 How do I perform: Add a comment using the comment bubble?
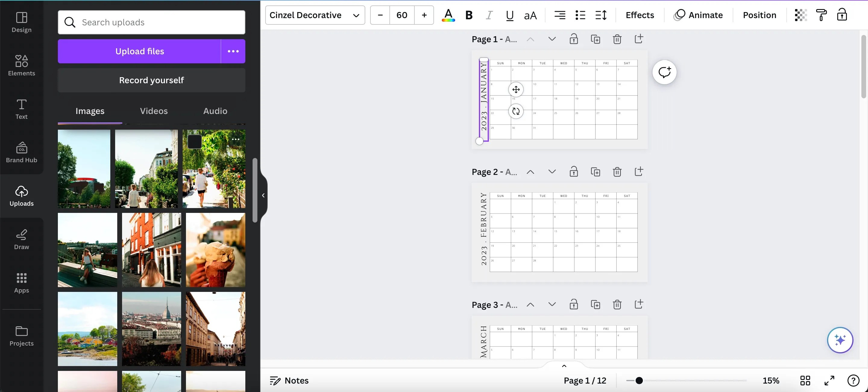[664, 72]
